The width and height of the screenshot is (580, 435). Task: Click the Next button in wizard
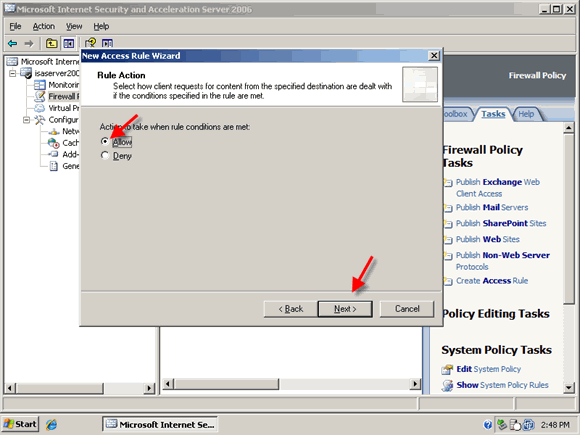[345, 309]
